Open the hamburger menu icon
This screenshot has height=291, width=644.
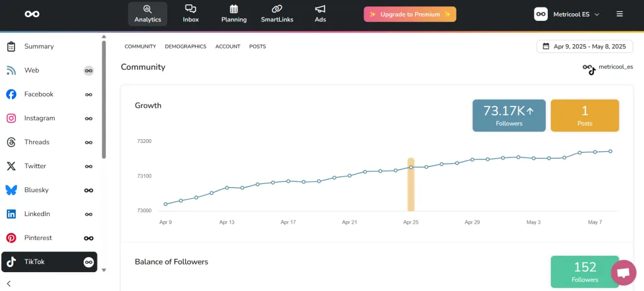click(x=619, y=14)
